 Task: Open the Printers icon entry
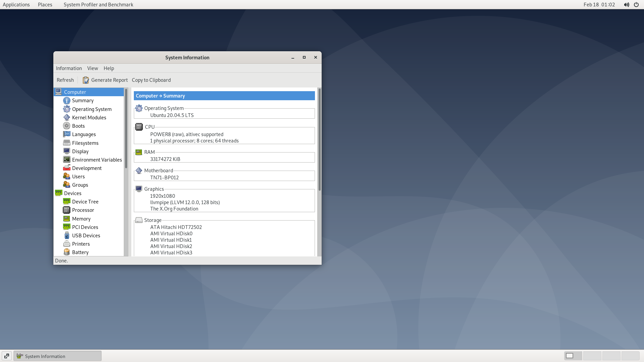click(67, 244)
